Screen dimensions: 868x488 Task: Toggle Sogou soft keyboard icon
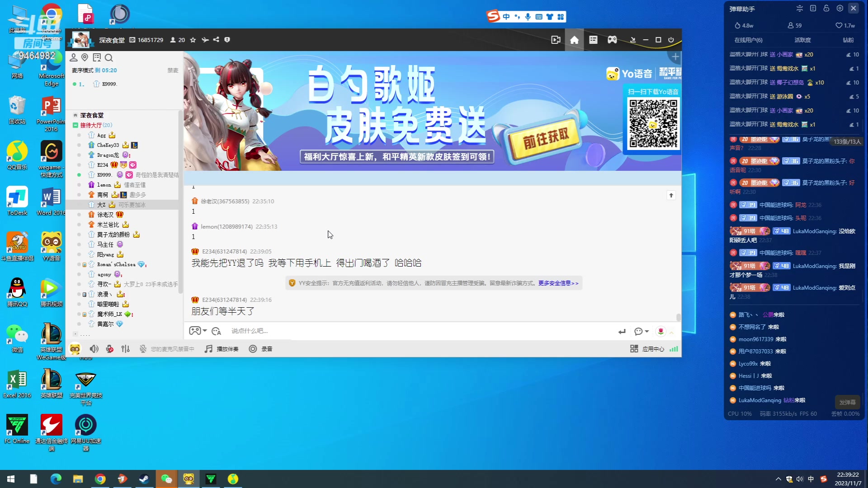click(539, 17)
